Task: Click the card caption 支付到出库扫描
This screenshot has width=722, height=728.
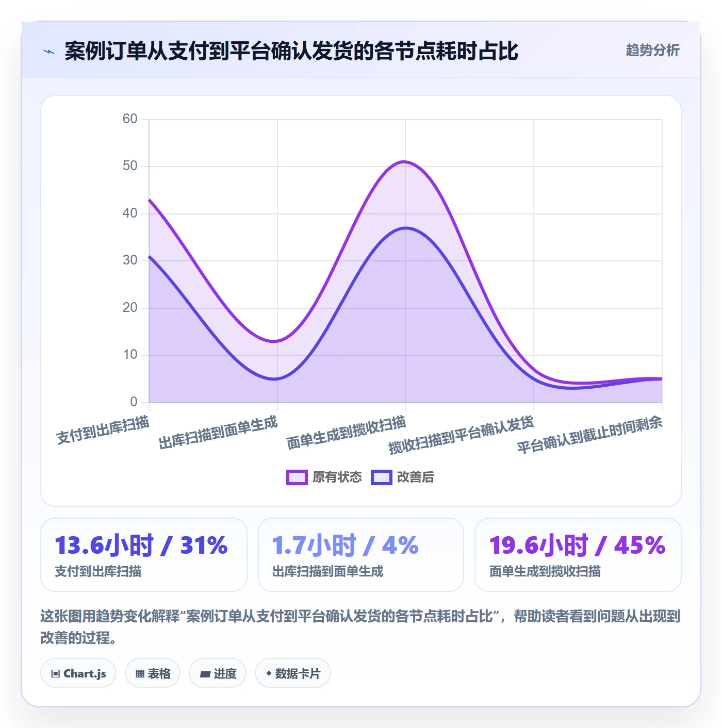Action: [x=98, y=571]
